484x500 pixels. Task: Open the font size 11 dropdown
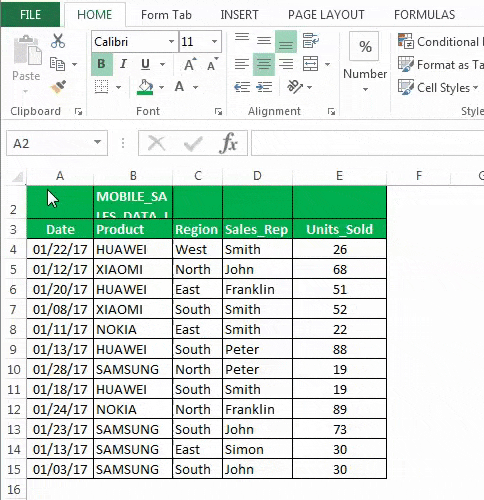214,41
